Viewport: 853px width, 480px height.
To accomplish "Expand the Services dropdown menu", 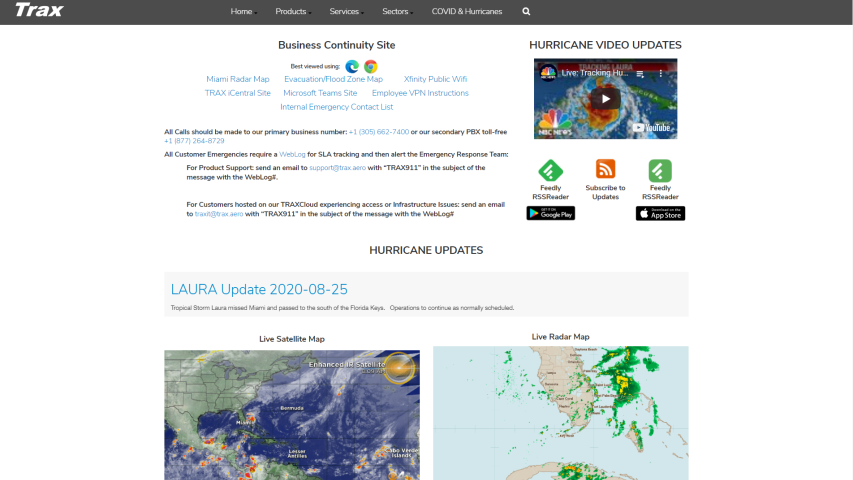I will click(345, 12).
